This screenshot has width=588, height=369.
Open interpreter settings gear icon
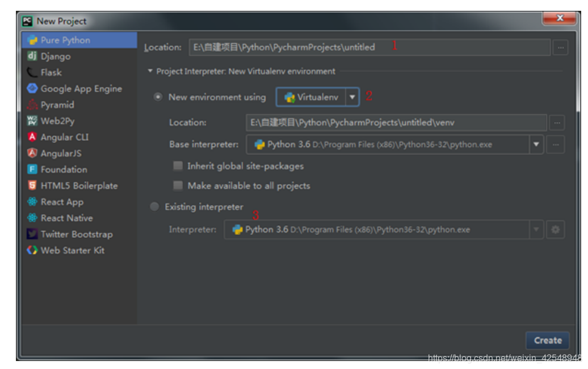[556, 229]
